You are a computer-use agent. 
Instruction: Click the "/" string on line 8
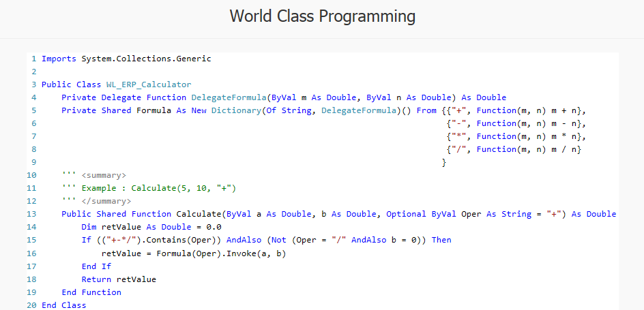point(459,149)
